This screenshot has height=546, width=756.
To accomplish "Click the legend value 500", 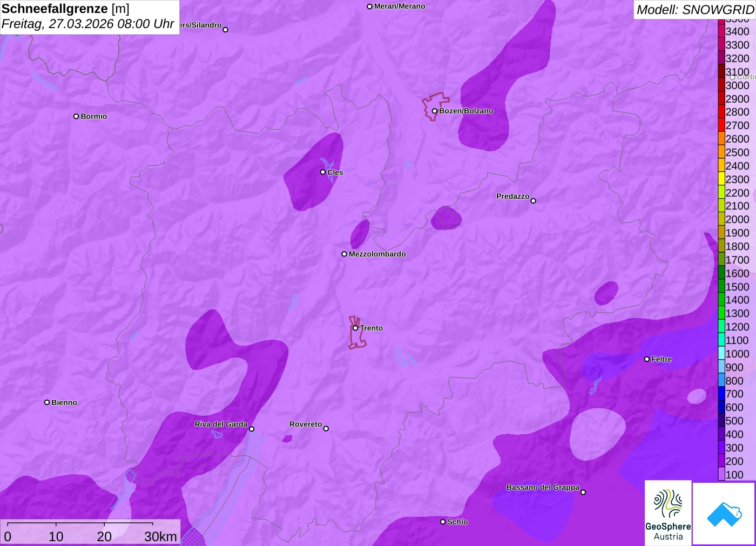I will pos(734,421).
